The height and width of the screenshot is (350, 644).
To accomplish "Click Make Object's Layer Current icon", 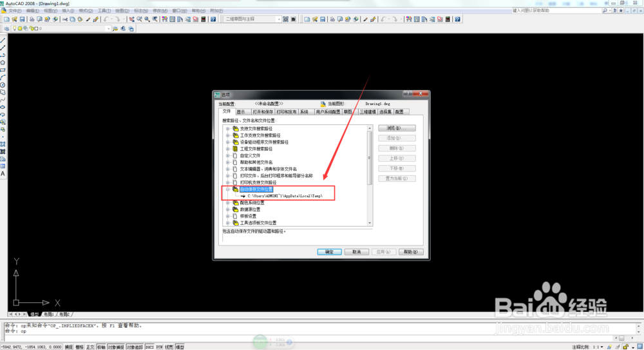I will point(115,29).
